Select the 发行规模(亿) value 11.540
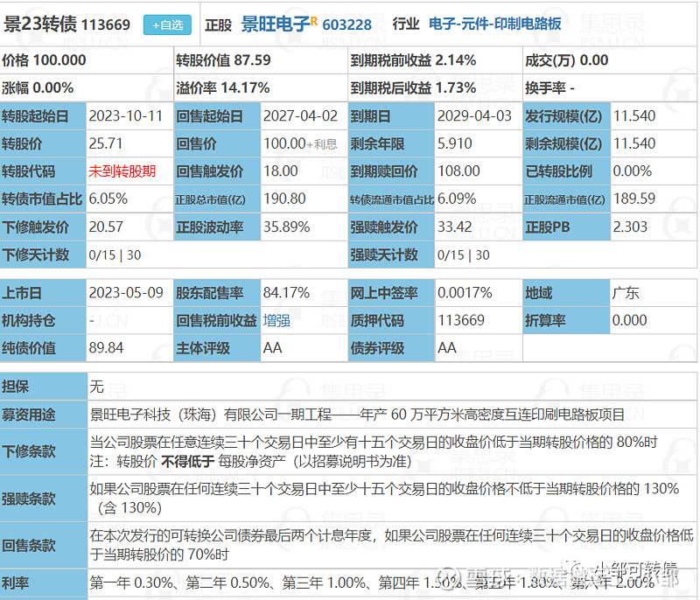The height and width of the screenshot is (600, 700). (633, 116)
